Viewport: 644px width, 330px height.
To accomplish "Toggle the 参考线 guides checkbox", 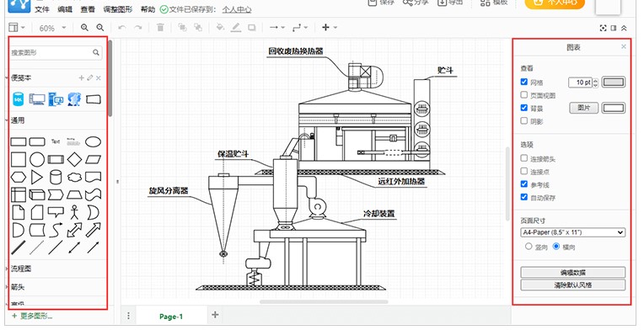I will pyautogui.click(x=524, y=184).
